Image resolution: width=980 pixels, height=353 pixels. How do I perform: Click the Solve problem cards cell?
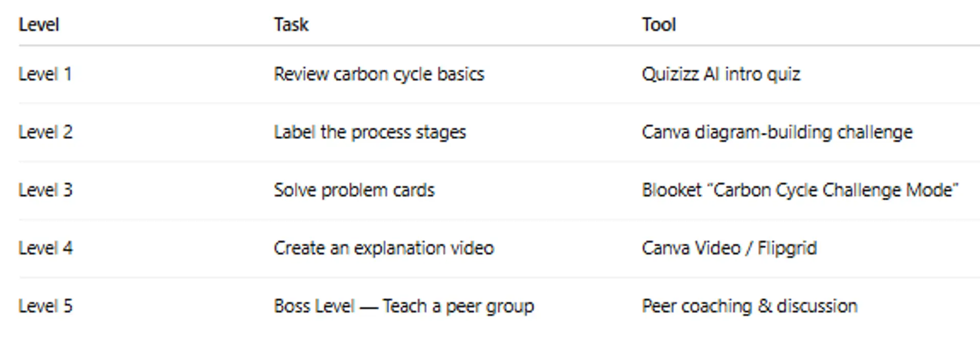[354, 190]
